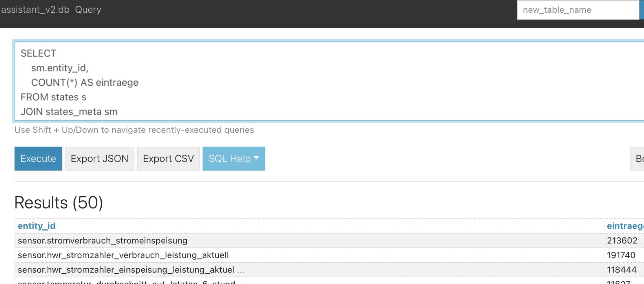Viewport: 644px width, 284px height.
Task: Select the sensor.stromverbrauch_stromeinspeisung row
Action: [x=309, y=240]
